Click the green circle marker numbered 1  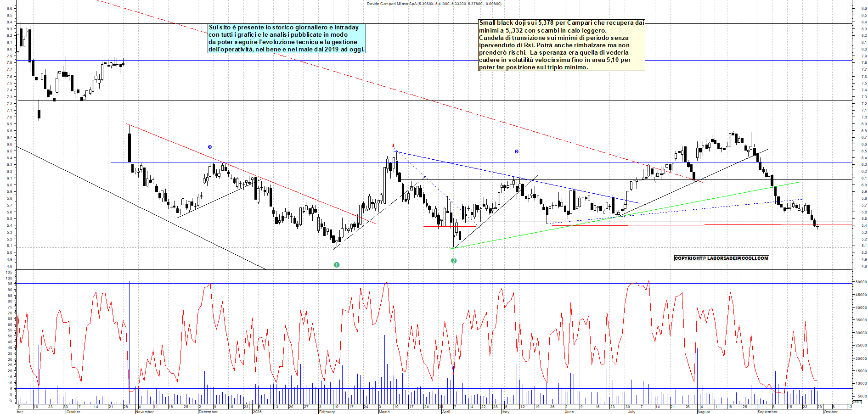pos(337,265)
